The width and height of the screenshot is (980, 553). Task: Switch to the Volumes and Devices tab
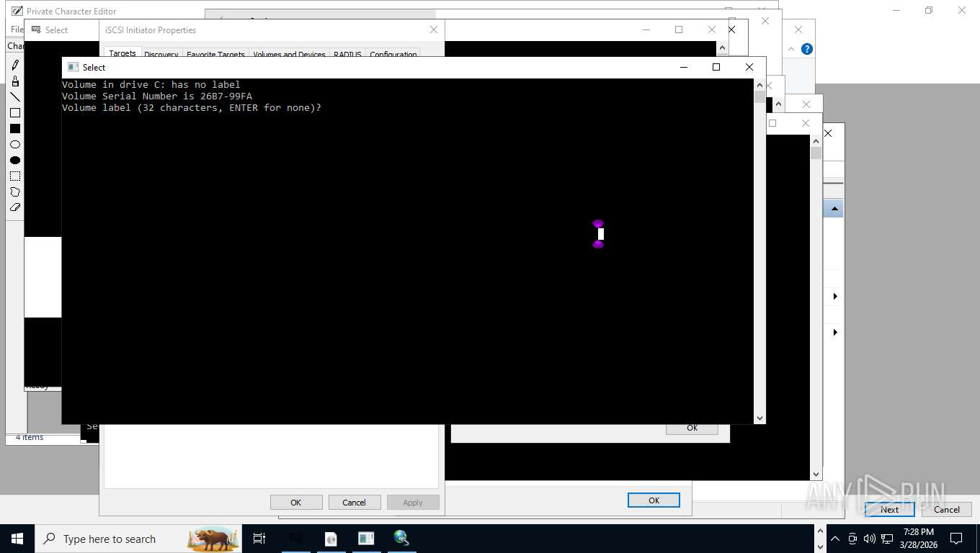coord(289,55)
